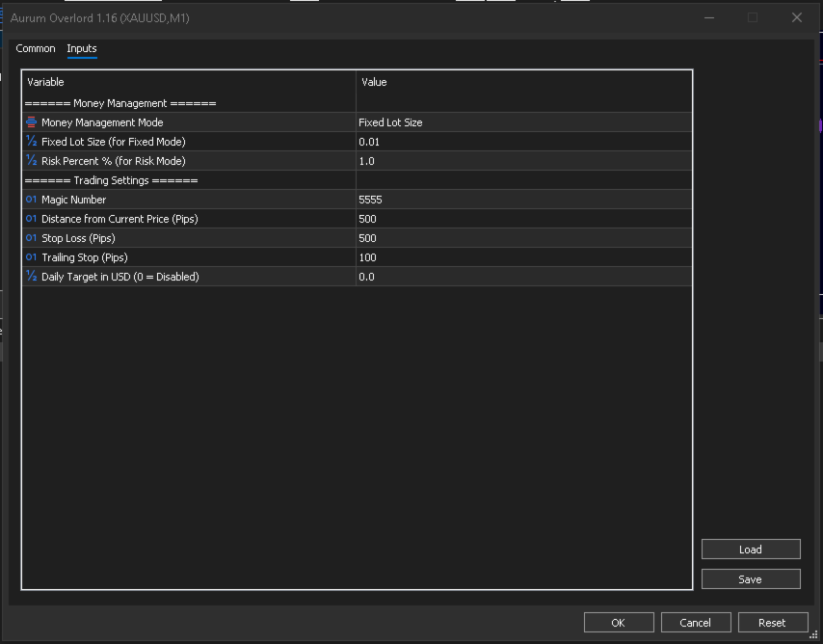Open the Fixed Lot Size mode dropdown value
This screenshot has width=823, height=644.
(x=524, y=122)
